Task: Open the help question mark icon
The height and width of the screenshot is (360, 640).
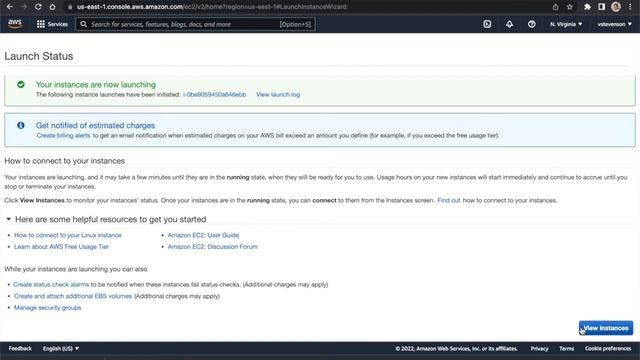Action: tap(531, 24)
